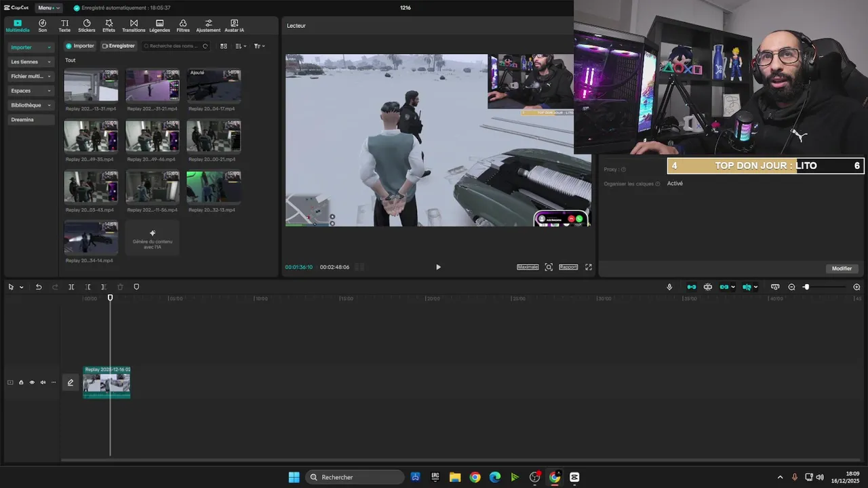The height and width of the screenshot is (488, 868).
Task: Trim right of the playhead
Action: [x=104, y=287]
